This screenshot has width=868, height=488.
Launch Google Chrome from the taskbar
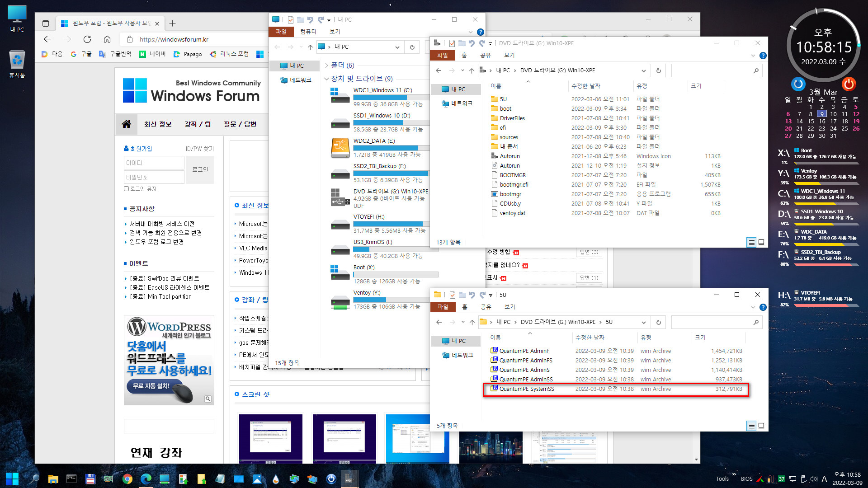[127, 479]
